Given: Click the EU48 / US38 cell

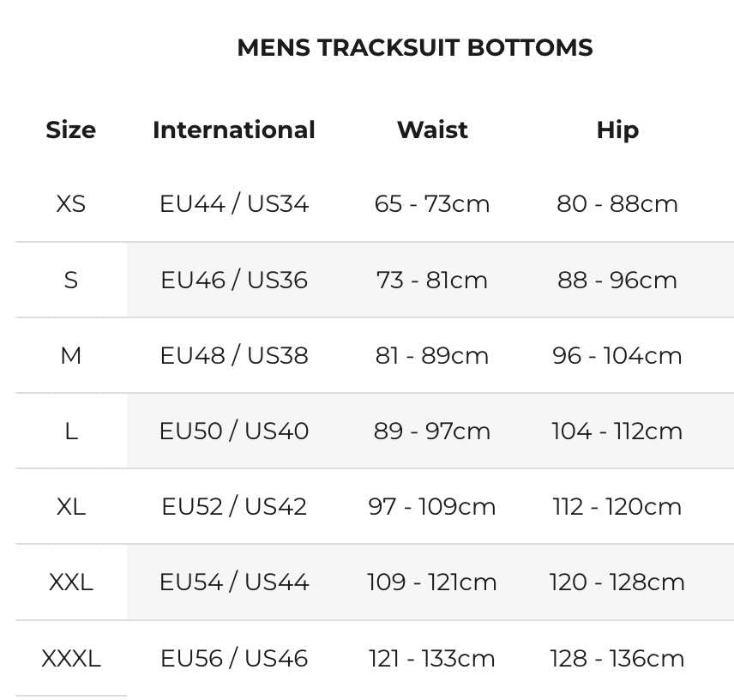Looking at the screenshot, I should click(x=234, y=356).
